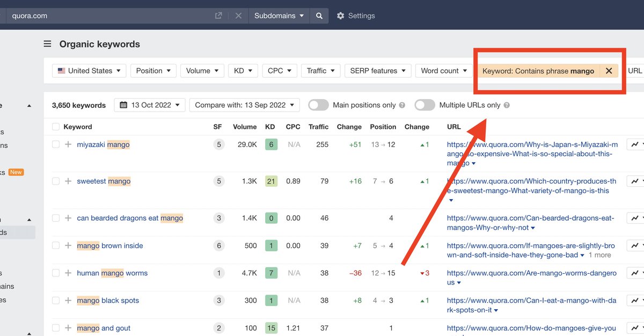Open position chart for miyazaki mango
The height and width of the screenshot is (336, 644).
(x=636, y=144)
